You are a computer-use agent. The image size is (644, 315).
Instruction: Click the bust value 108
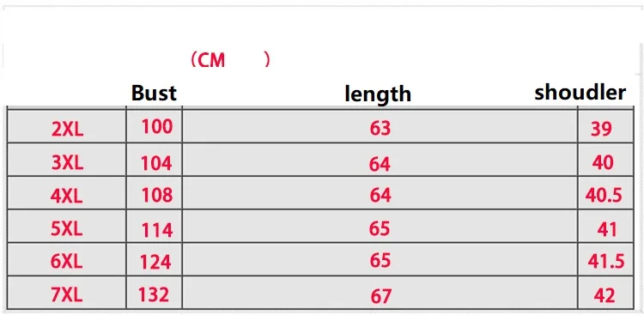[x=157, y=195]
